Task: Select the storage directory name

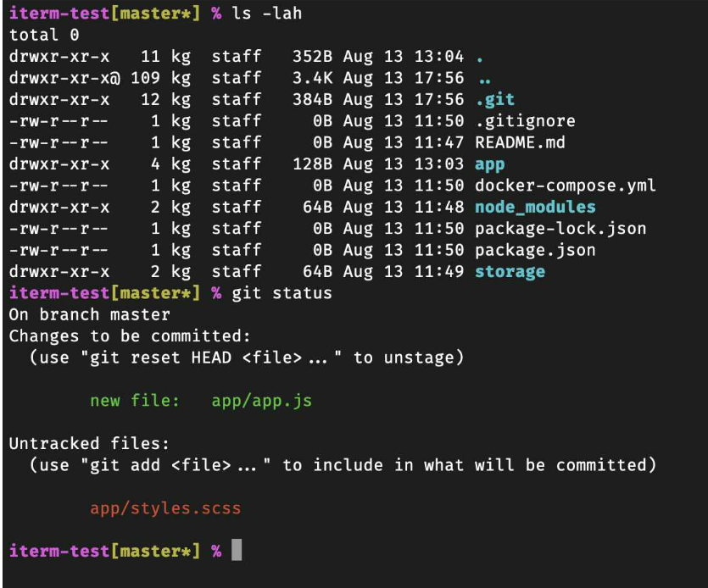Action: (x=510, y=272)
